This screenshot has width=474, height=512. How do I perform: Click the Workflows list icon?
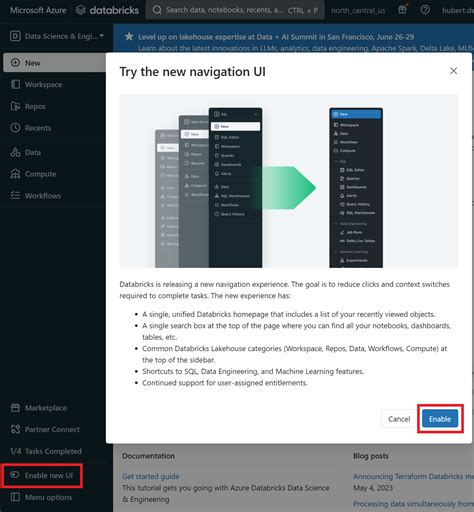tap(15, 195)
